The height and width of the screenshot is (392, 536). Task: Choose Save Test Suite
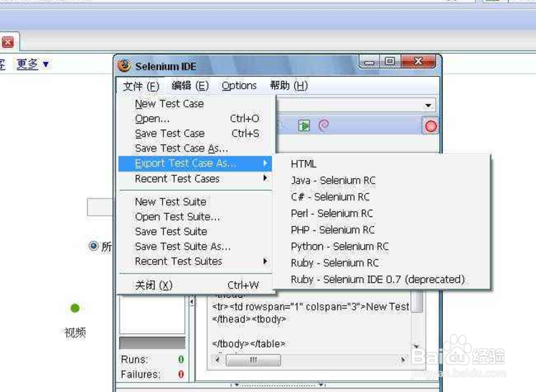pyautogui.click(x=195, y=232)
